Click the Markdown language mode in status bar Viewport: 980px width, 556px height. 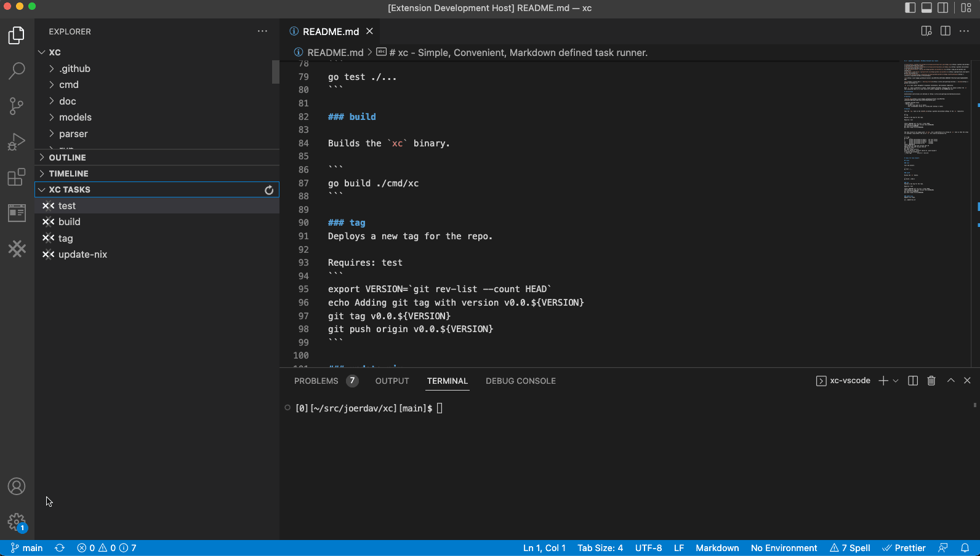(717, 548)
